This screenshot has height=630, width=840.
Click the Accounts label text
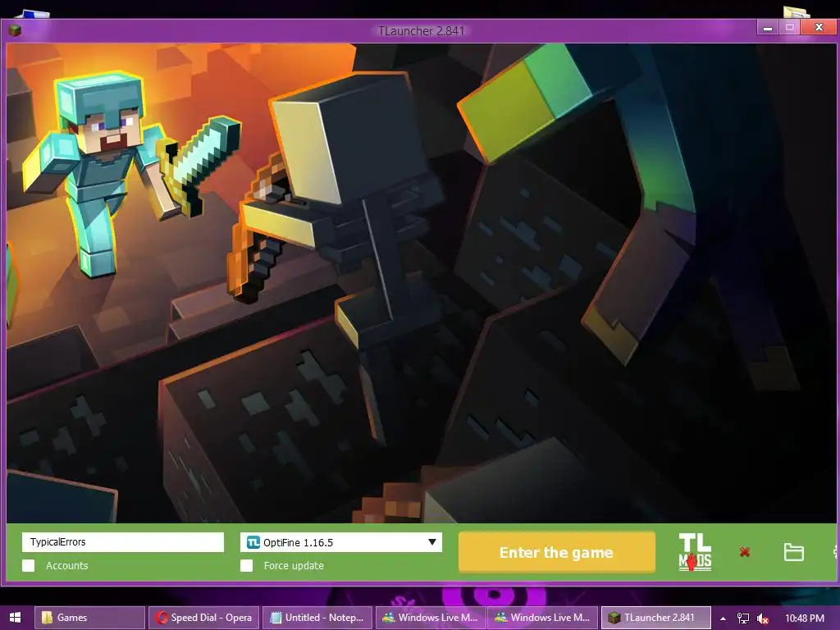tap(67, 565)
